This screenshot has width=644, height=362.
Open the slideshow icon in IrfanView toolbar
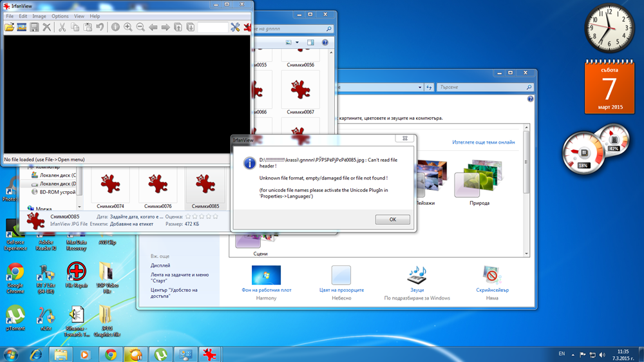[x=22, y=28]
